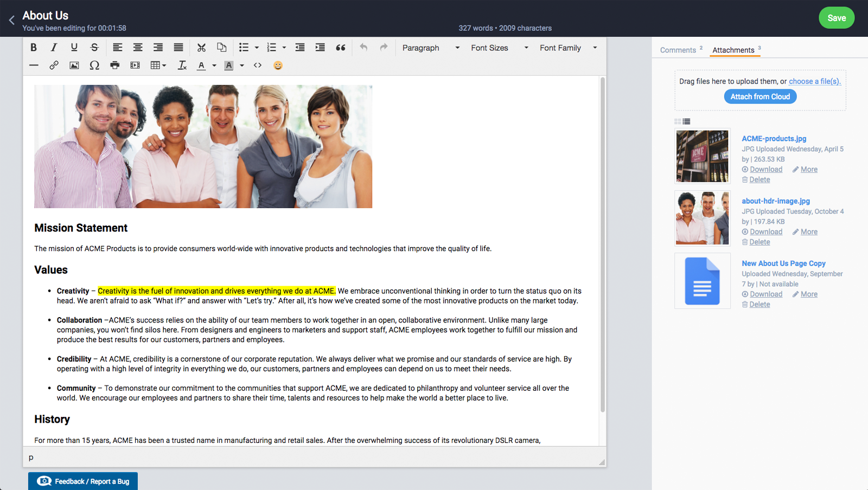Open numbered list style options
Viewport: 868px width, 490px height.
pyautogui.click(x=284, y=48)
